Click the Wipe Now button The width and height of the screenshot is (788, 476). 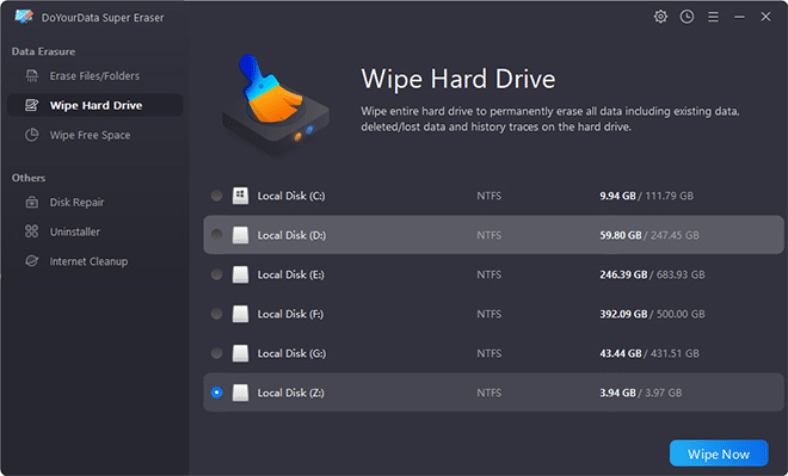tap(719, 453)
